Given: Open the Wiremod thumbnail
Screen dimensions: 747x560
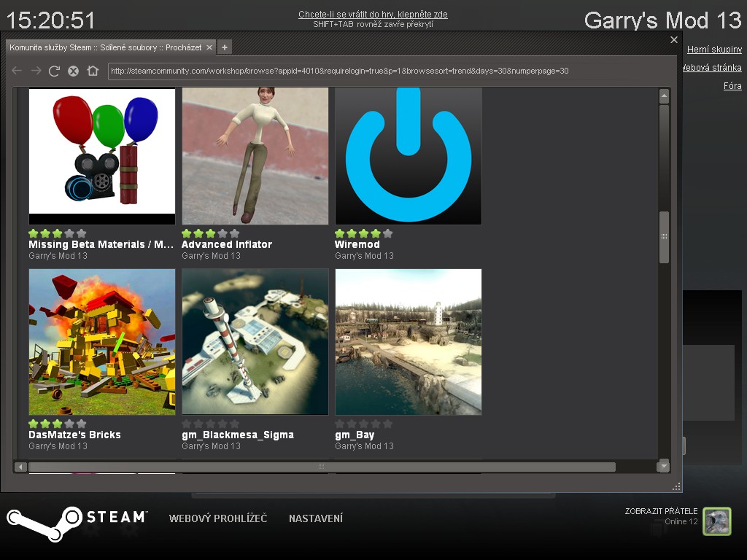Looking at the screenshot, I should (408, 155).
